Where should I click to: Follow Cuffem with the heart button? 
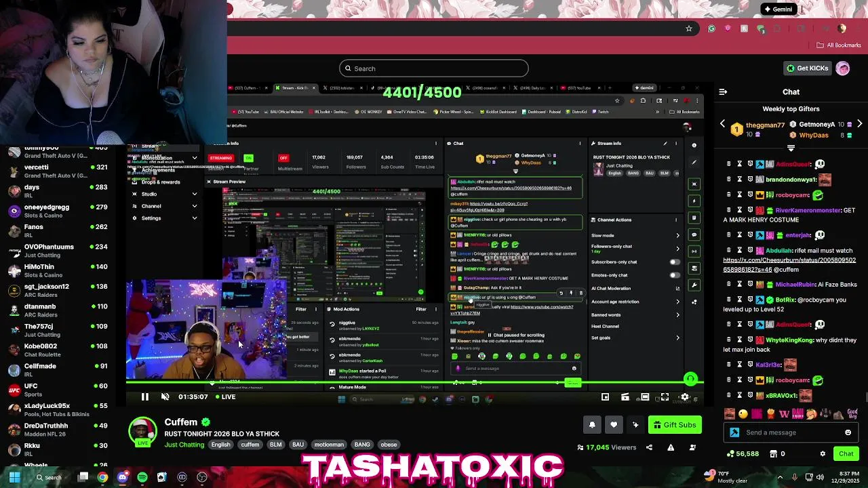pos(614,425)
